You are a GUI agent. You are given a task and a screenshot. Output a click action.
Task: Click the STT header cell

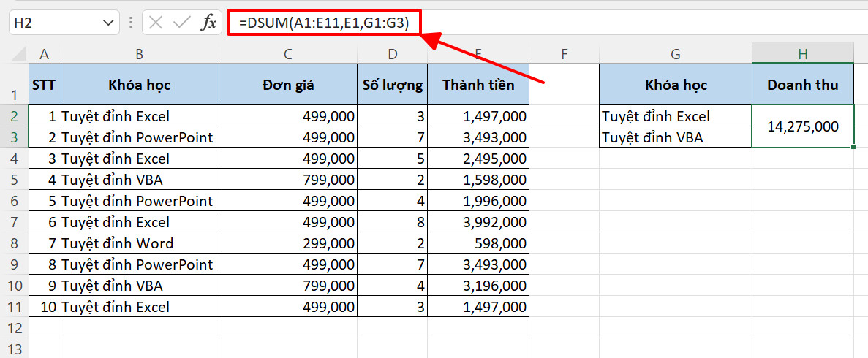[x=44, y=84]
